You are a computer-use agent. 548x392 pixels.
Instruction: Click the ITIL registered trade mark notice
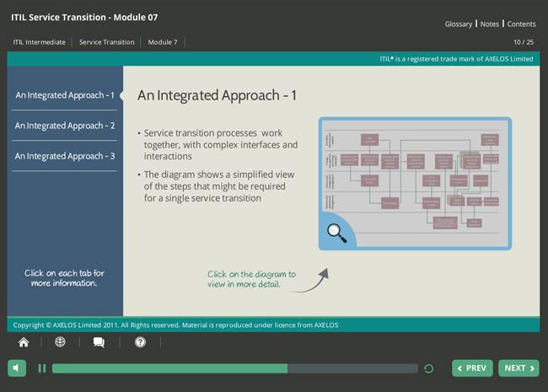click(456, 59)
